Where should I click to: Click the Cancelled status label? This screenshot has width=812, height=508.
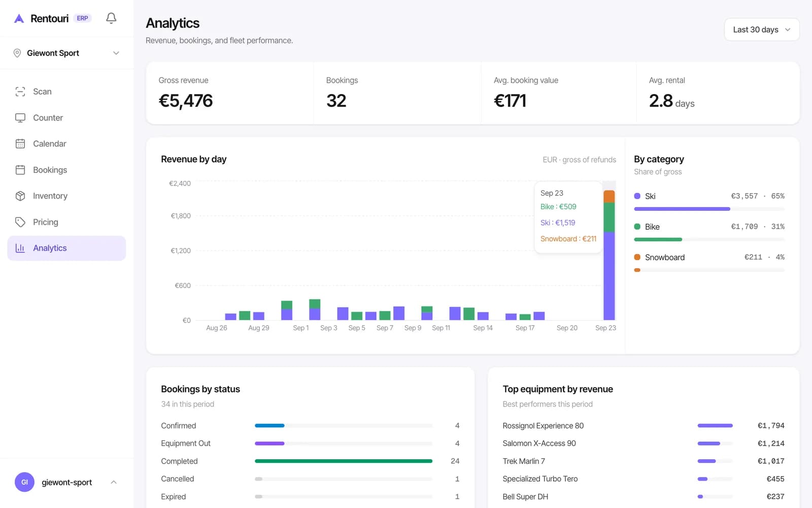coord(178,479)
